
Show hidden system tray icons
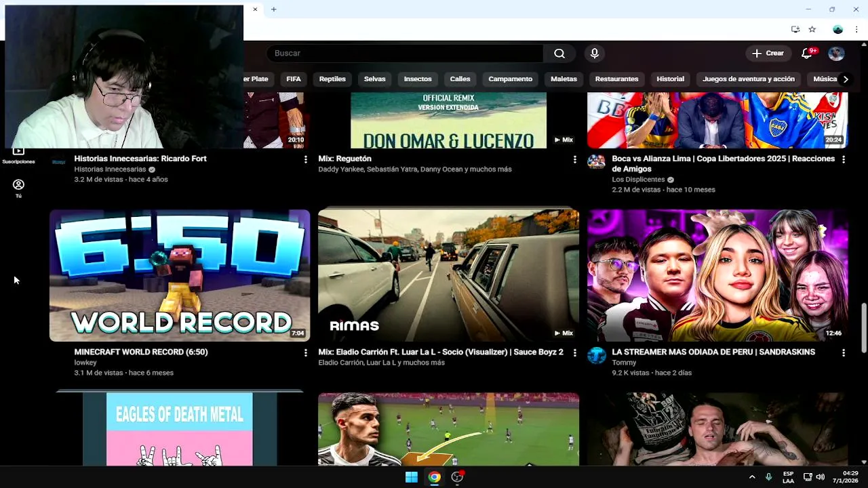(x=751, y=477)
